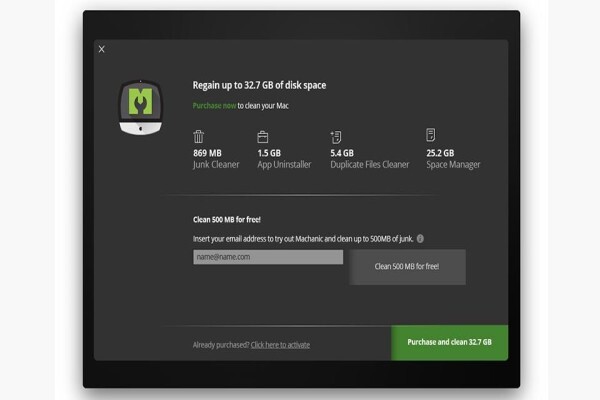This screenshot has width=600, height=400.
Task: Focus the name@name.com email field
Action: coord(268,257)
